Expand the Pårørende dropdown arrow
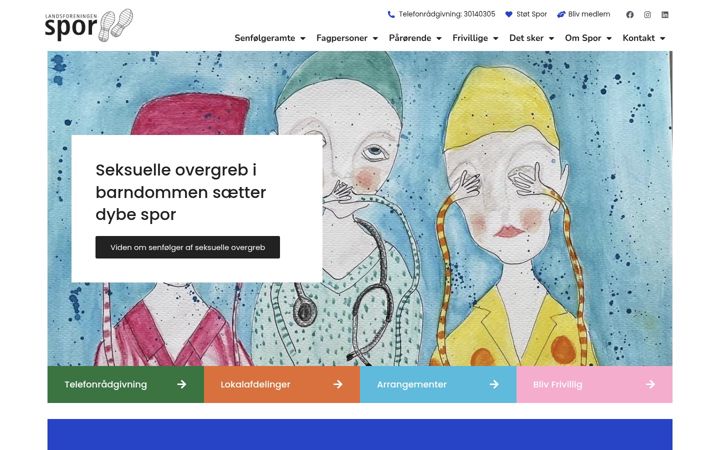The width and height of the screenshot is (720, 450). point(439,39)
